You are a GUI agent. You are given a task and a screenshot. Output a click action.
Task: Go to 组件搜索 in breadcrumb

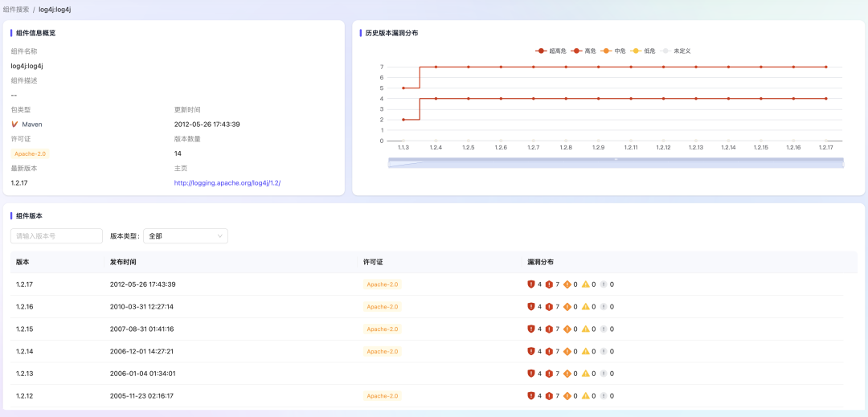pyautogui.click(x=16, y=10)
